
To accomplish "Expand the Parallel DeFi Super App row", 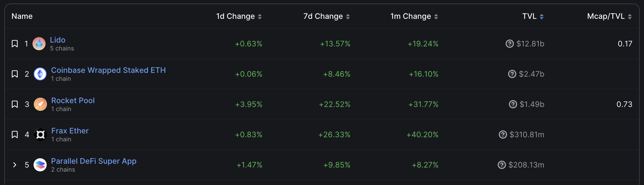I will (15, 165).
